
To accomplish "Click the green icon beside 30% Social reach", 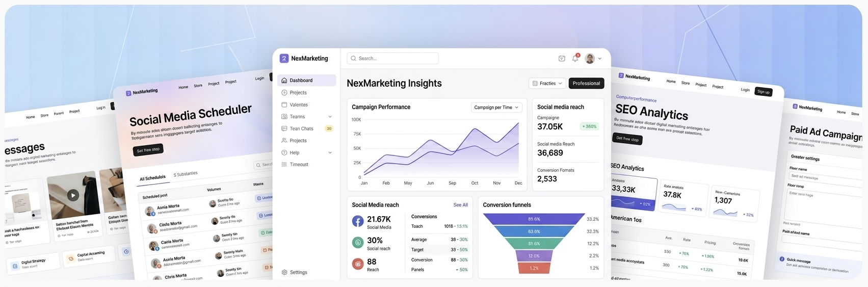I will (358, 243).
